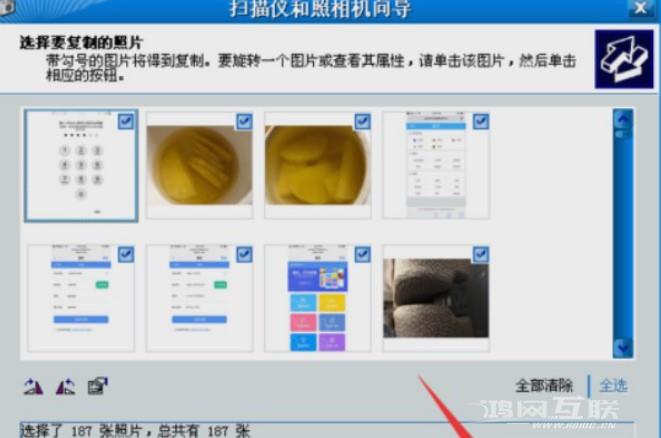Uncheck the second yellow bowl photo checkbox
The image size is (661, 438).
click(363, 121)
